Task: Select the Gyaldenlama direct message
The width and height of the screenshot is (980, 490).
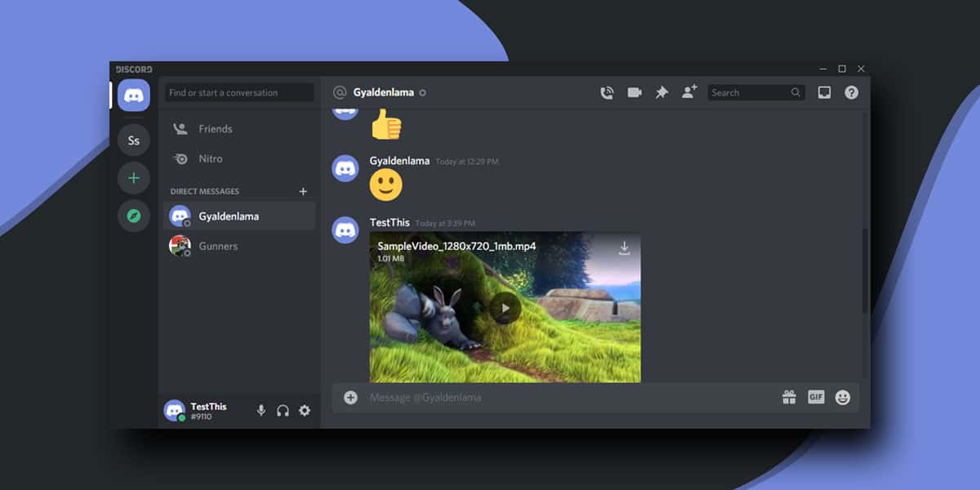Action: (239, 216)
